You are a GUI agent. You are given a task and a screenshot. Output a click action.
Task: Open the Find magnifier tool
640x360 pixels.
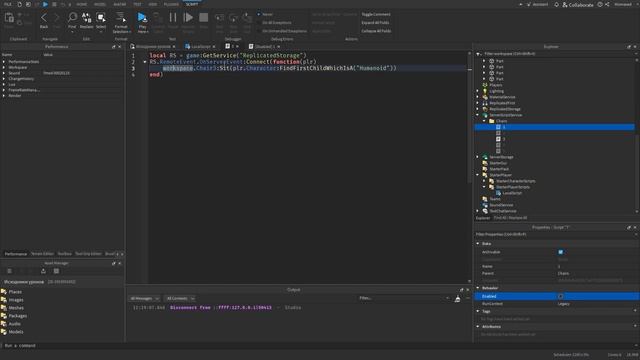coord(72,17)
